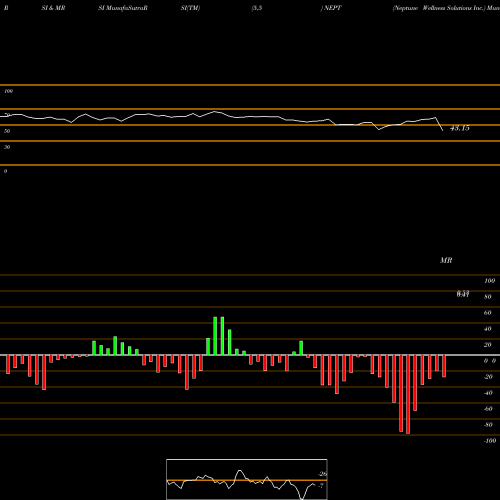Click the RSI axis label 30

[x=7, y=147]
